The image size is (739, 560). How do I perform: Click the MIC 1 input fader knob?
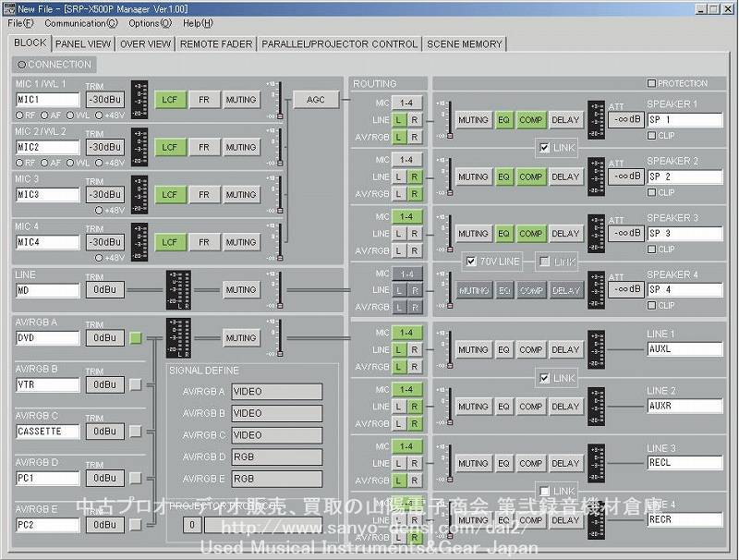pos(280,116)
